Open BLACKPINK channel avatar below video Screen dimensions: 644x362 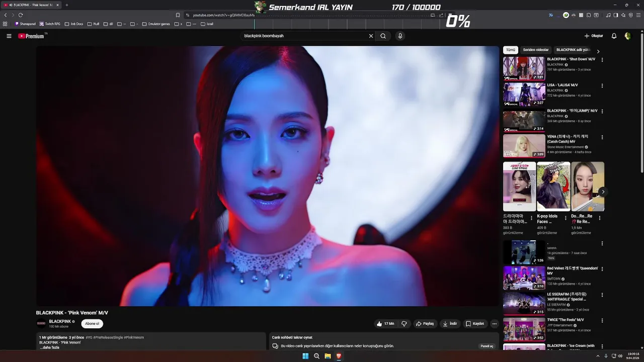click(x=41, y=324)
